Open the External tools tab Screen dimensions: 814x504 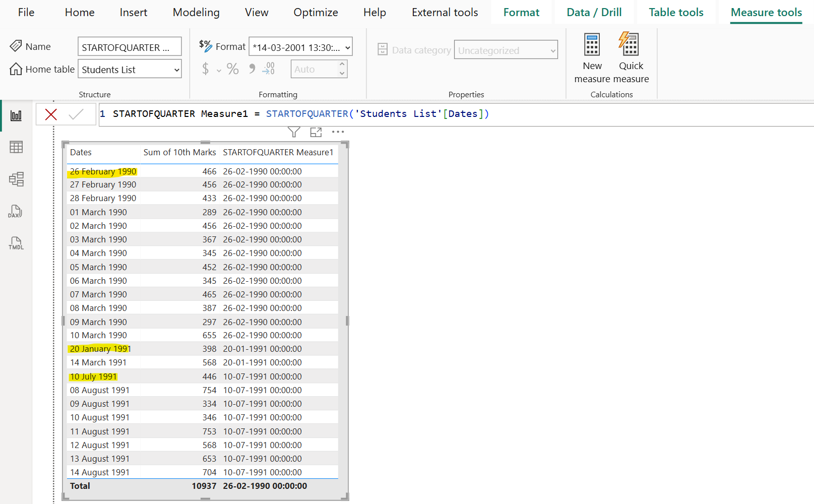click(444, 12)
